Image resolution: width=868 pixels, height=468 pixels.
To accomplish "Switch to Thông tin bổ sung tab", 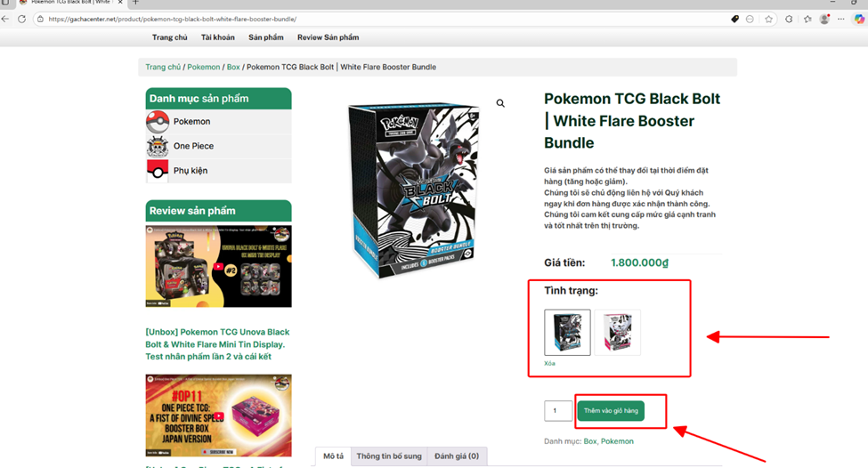I will (x=389, y=456).
